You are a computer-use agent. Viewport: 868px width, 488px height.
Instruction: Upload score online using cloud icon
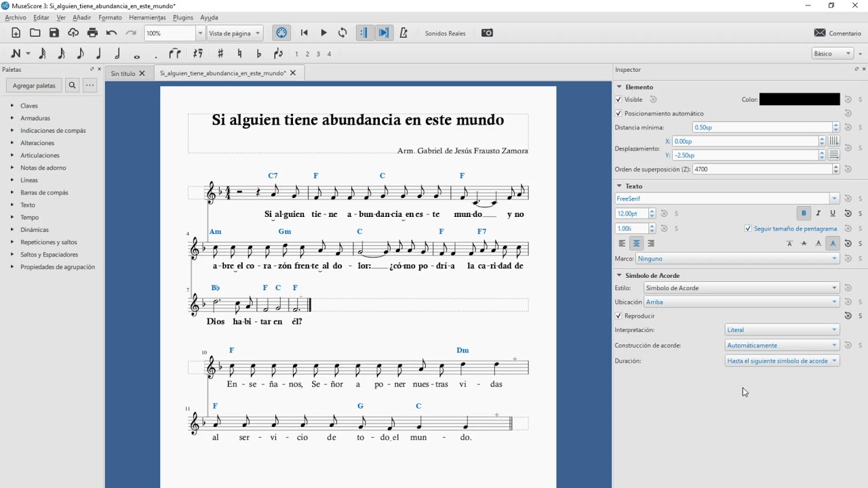(x=73, y=33)
